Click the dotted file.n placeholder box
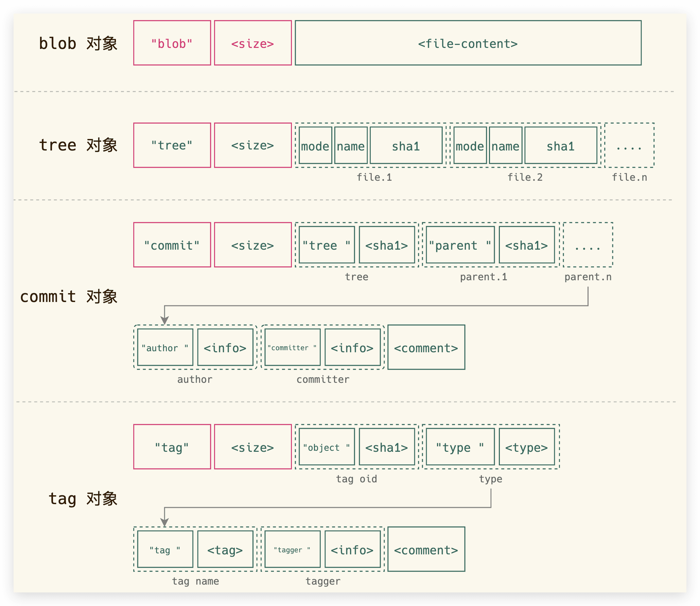The height and width of the screenshot is (606, 700). tap(629, 146)
